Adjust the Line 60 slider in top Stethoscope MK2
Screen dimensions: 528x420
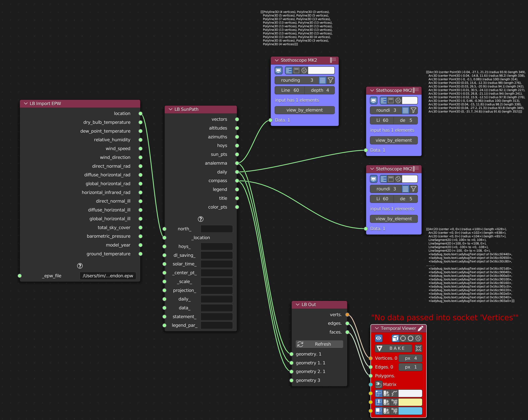[x=289, y=90]
